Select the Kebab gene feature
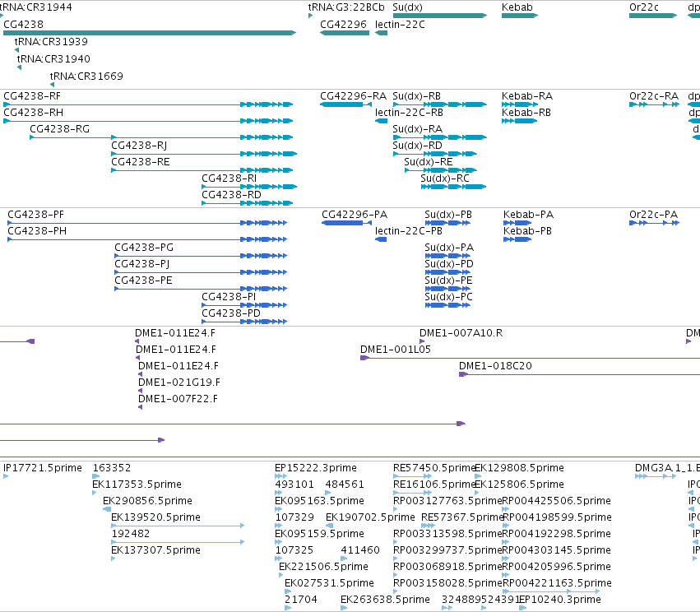This screenshot has width=700, height=612. [520, 16]
